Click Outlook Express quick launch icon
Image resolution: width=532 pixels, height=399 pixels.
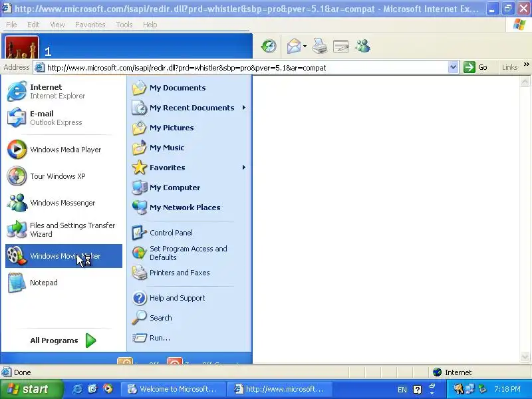(x=92, y=389)
